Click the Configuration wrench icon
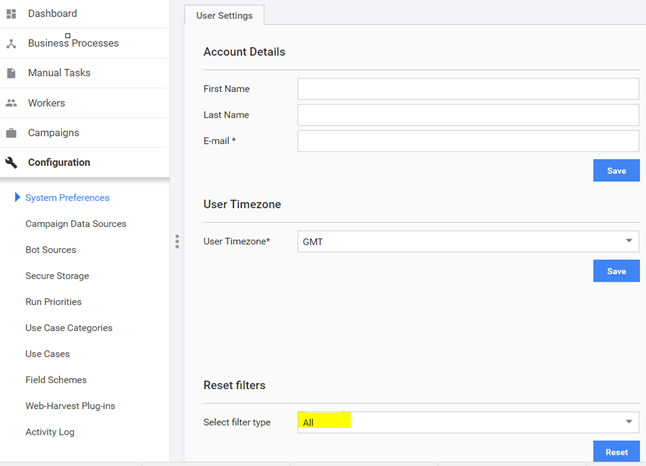646x466 pixels. pos(11,162)
